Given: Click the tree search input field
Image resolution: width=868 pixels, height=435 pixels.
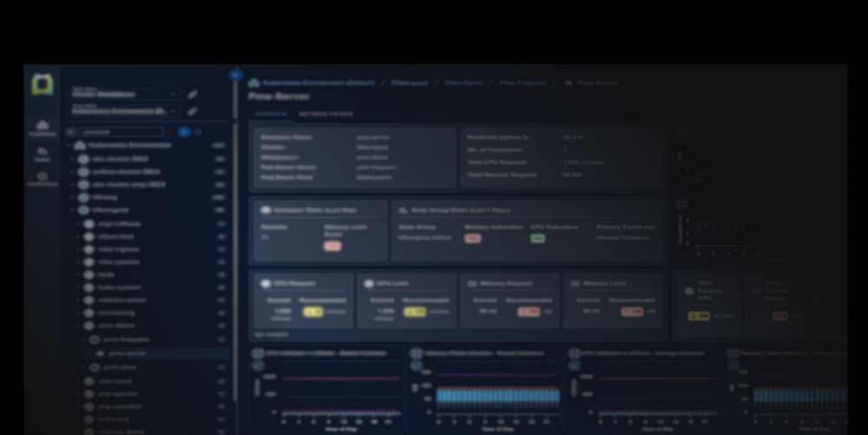Looking at the screenshot, I should click(x=122, y=132).
